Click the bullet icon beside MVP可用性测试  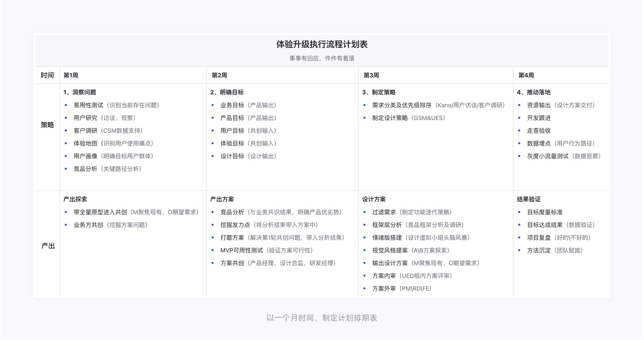tap(213, 250)
